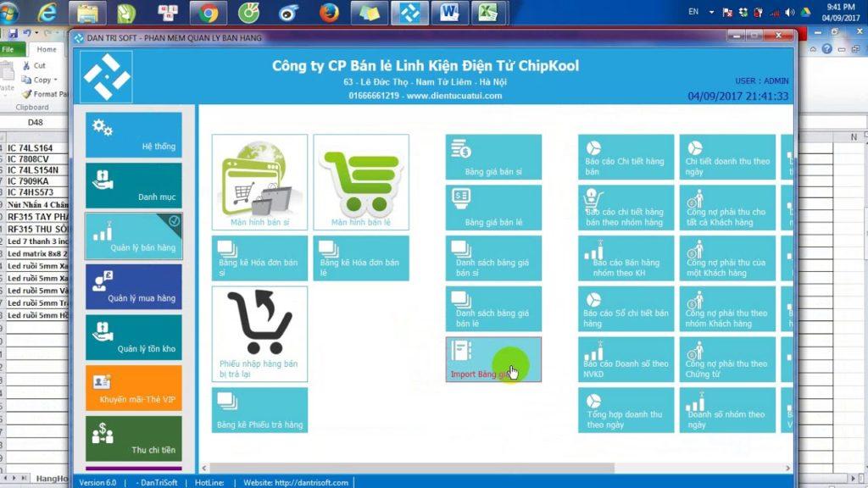Screen dimensions: 868x488
Task: Click Copy in Excel clipboard group
Action: click(37, 80)
